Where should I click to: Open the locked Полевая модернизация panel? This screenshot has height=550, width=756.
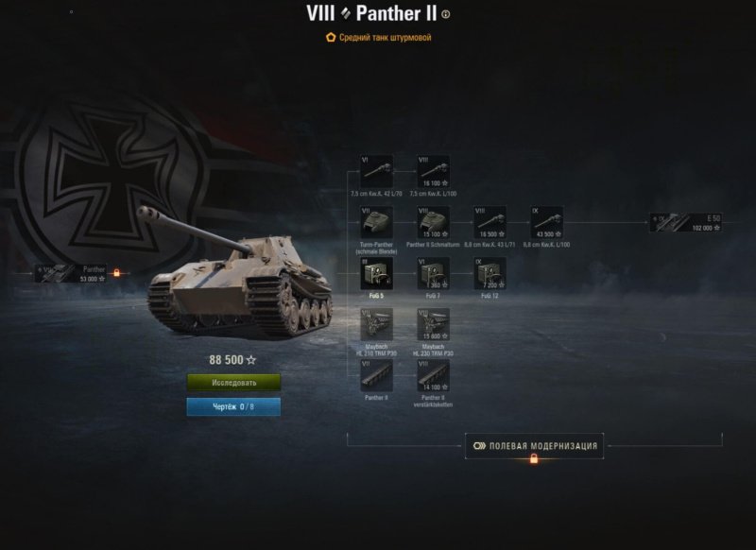point(534,446)
